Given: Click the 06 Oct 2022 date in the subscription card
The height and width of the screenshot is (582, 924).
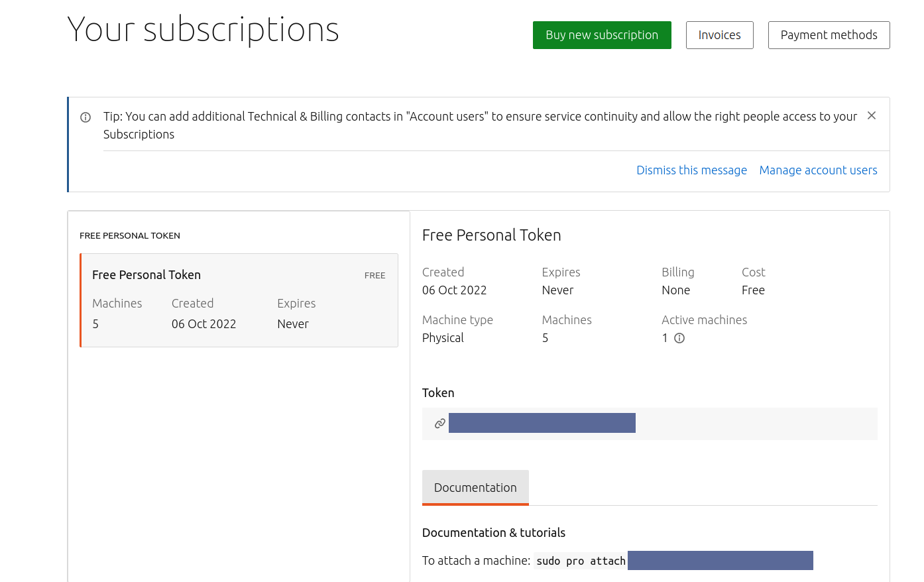Looking at the screenshot, I should click(203, 324).
